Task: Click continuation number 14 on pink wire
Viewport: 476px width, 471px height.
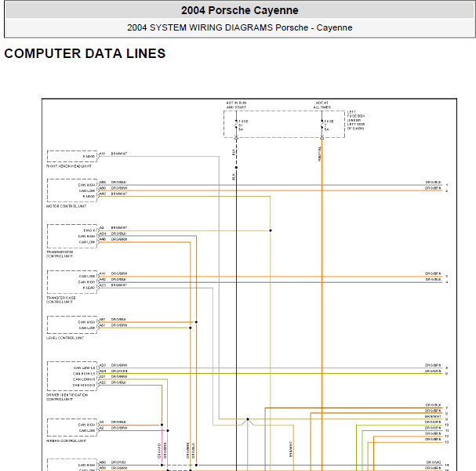Action: coord(447,465)
